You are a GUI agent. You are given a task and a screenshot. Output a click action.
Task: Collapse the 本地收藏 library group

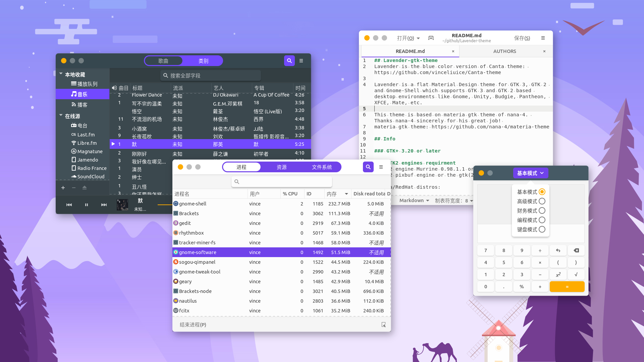pyautogui.click(x=61, y=74)
